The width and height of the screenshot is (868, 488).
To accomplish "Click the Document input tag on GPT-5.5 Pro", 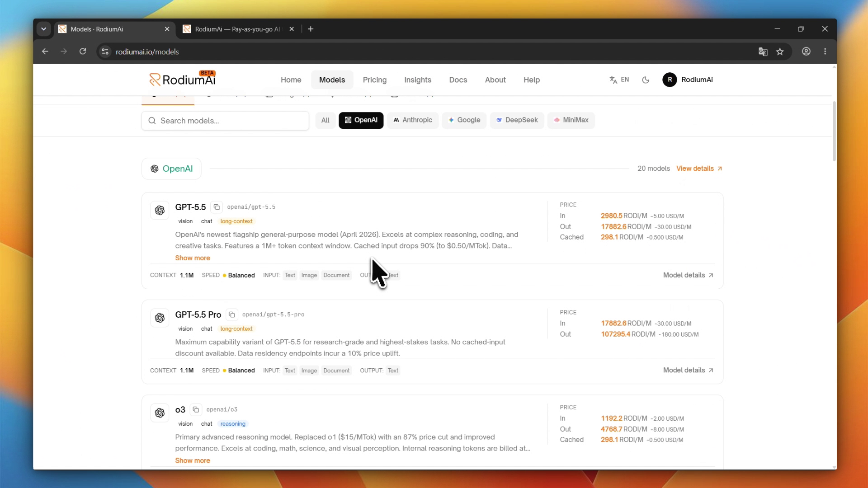I will pyautogui.click(x=336, y=371).
